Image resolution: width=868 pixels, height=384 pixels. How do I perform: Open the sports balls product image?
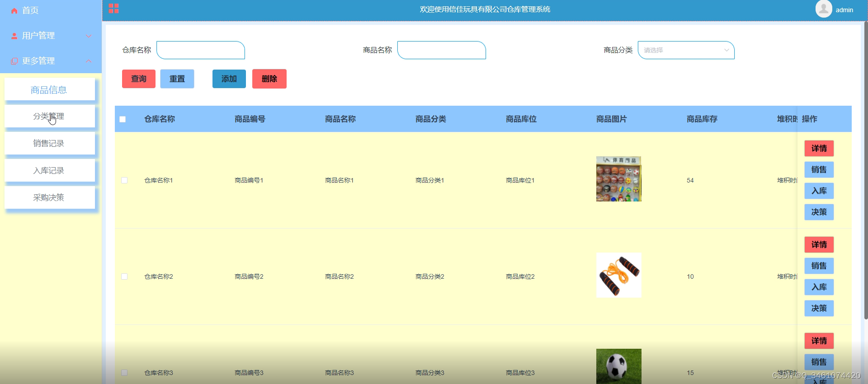click(x=618, y=179)
